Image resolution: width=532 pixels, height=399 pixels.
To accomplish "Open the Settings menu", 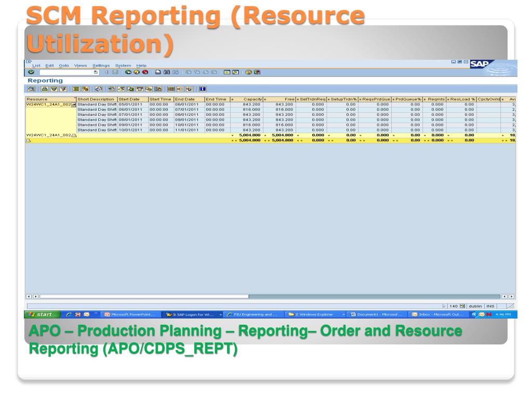I will tap(101, 65).
